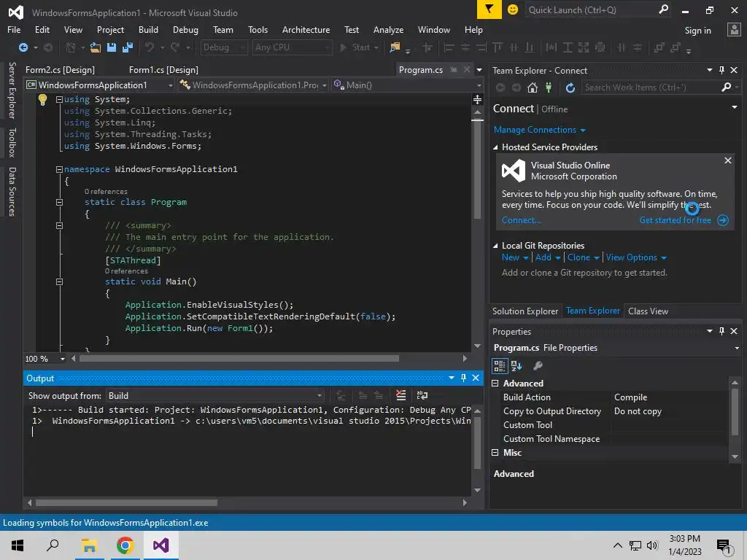Screen dimensions: 747x560
Task: Open the Action Center notification icon
Action: pos(724,545)
